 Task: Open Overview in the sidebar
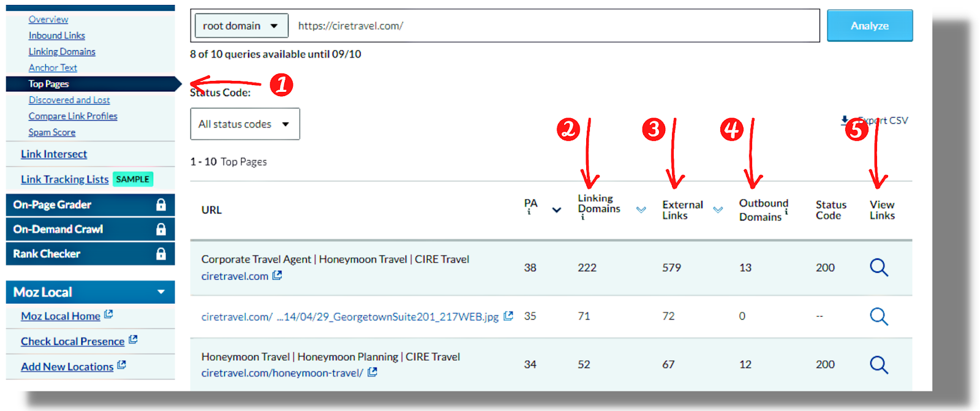tap(48, 20)
